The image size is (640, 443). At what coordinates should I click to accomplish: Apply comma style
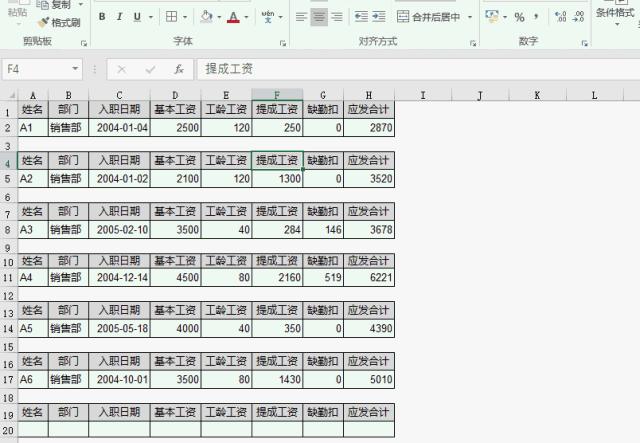pyautogui.click(x=536, y=17)
